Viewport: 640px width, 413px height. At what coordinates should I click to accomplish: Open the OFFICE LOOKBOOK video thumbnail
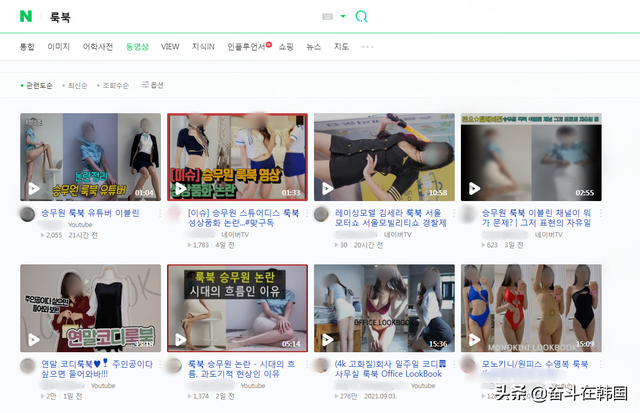[x=384, y=307]
